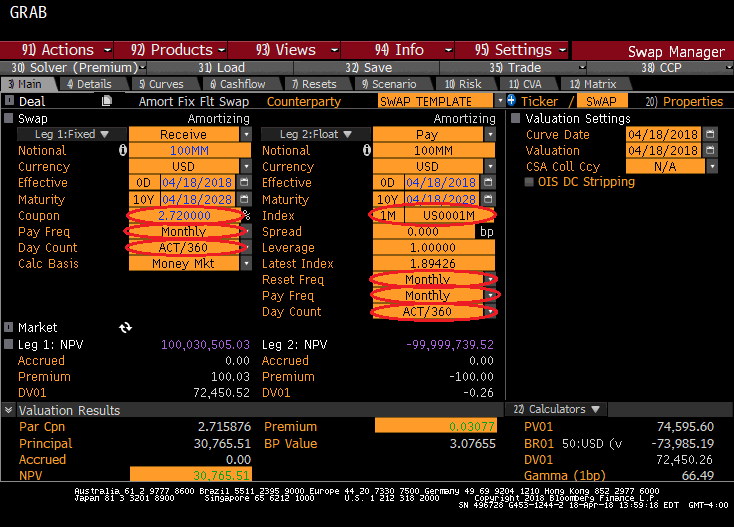Open 20) Properties link
Viewport: 734px width, 527px height.
pyautogui.click(x=684, y=101)
